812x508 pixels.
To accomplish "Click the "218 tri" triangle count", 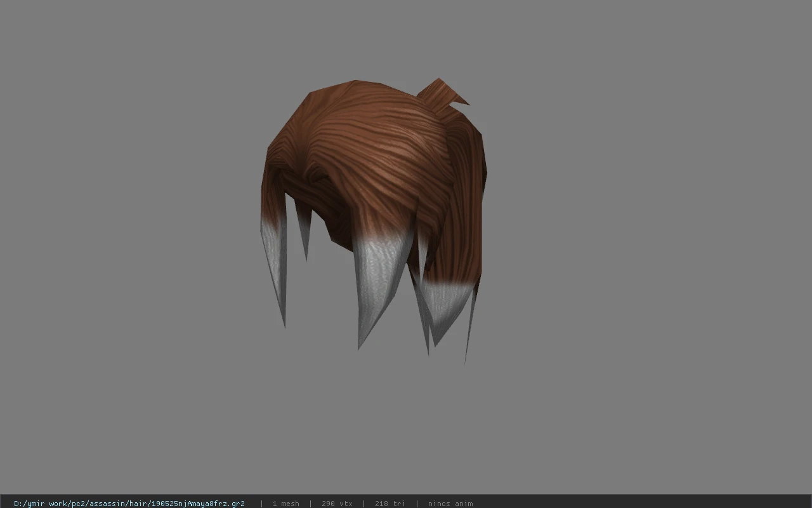I will point(390,504).
